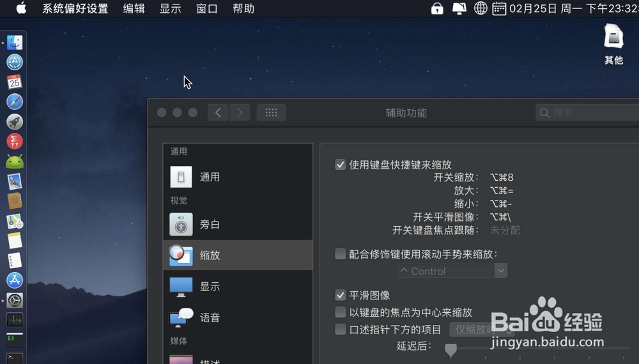639x364 pixels.
Task: Click the 开关平滑图像 shortcut ⌥⌘\
Action: tap(500, 217)
